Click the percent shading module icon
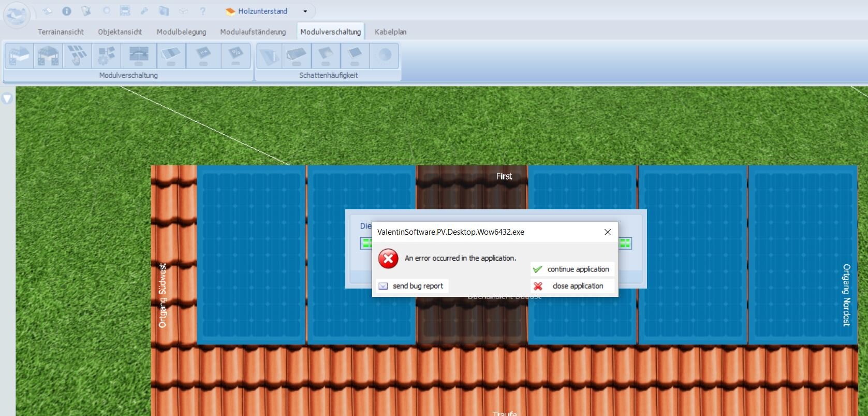868x416 pixels. tap(236, 55)
